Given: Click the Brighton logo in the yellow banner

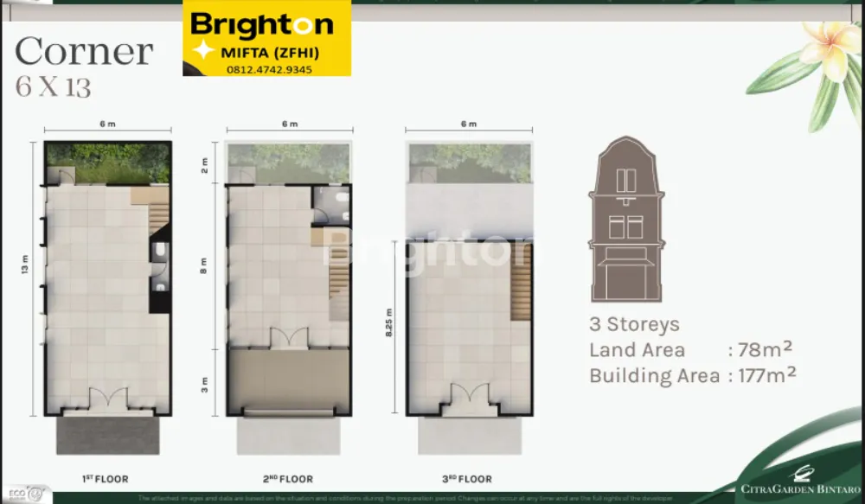Looking at the screenshot, I should tap(261, 24).
